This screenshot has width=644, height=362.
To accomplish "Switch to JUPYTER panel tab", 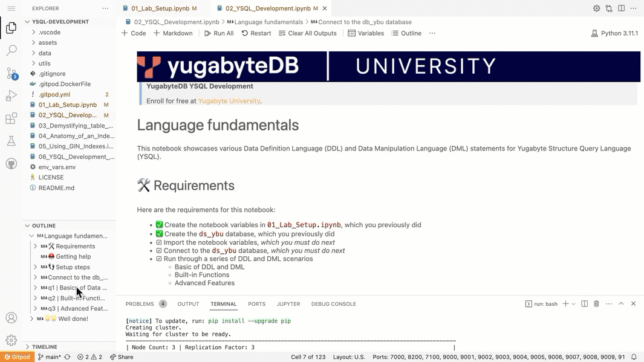I will (x=288, y=304).
